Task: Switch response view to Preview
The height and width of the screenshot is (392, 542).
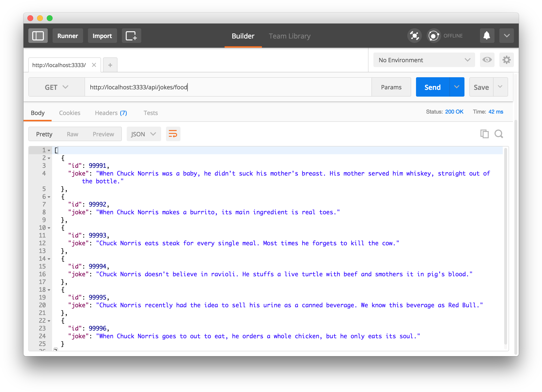Action: click(103, 134)
